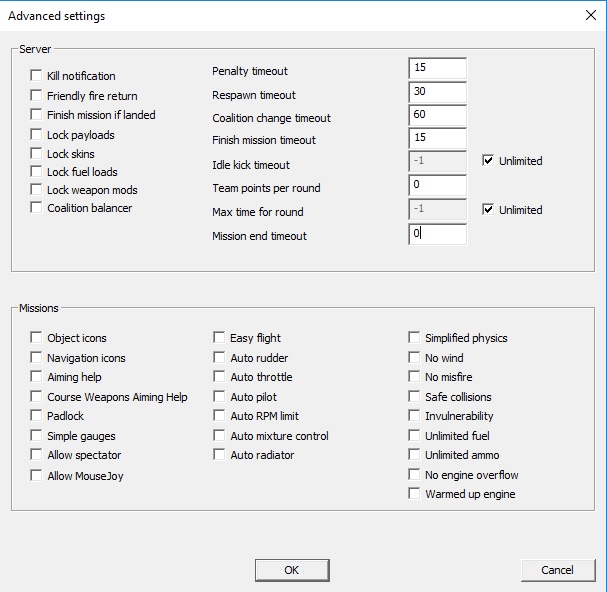This screenshot has height=592, width=607.
Task: Toggle Allow MouseJoy checkbox
Action: pyautogui.click(x=36, y=475)
